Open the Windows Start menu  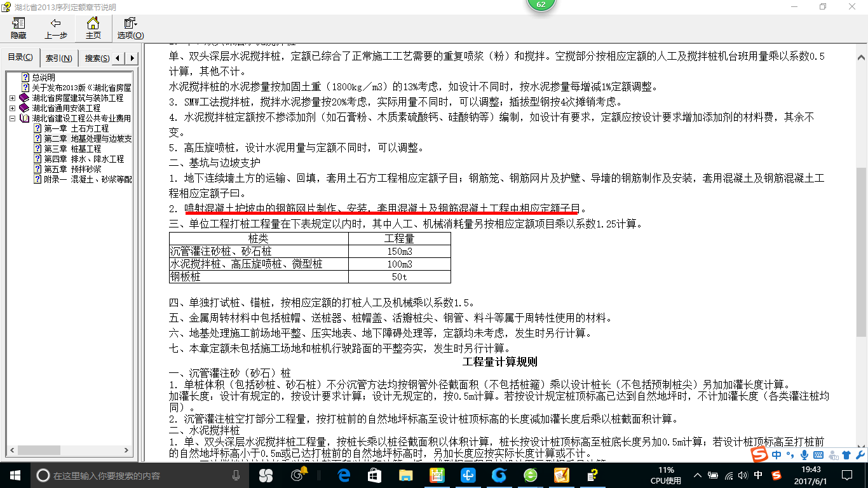point(15,475)
